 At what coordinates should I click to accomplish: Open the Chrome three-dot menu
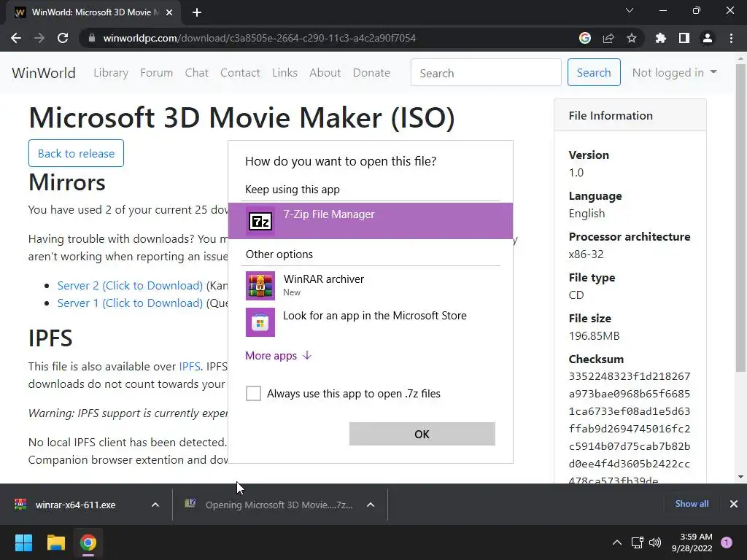[731, 38]
